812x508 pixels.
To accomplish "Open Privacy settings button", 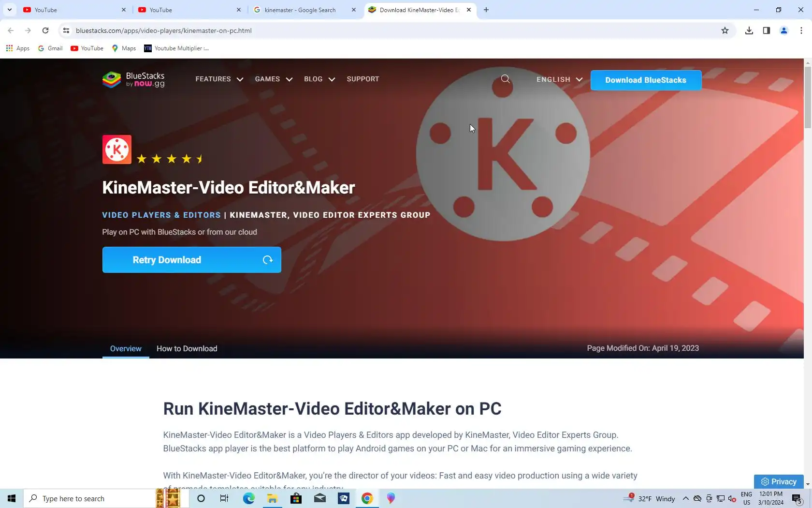I will point(779,481).
